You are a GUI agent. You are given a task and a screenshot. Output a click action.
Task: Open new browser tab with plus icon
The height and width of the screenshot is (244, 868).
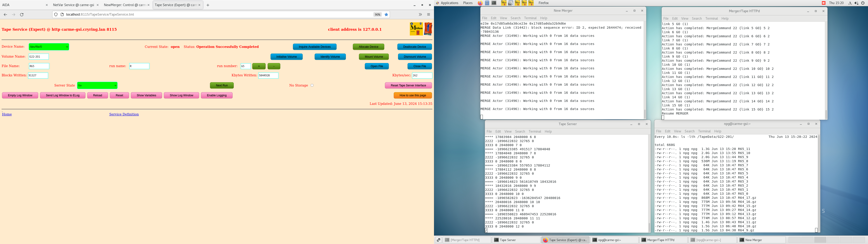click(x=208, y=5)
